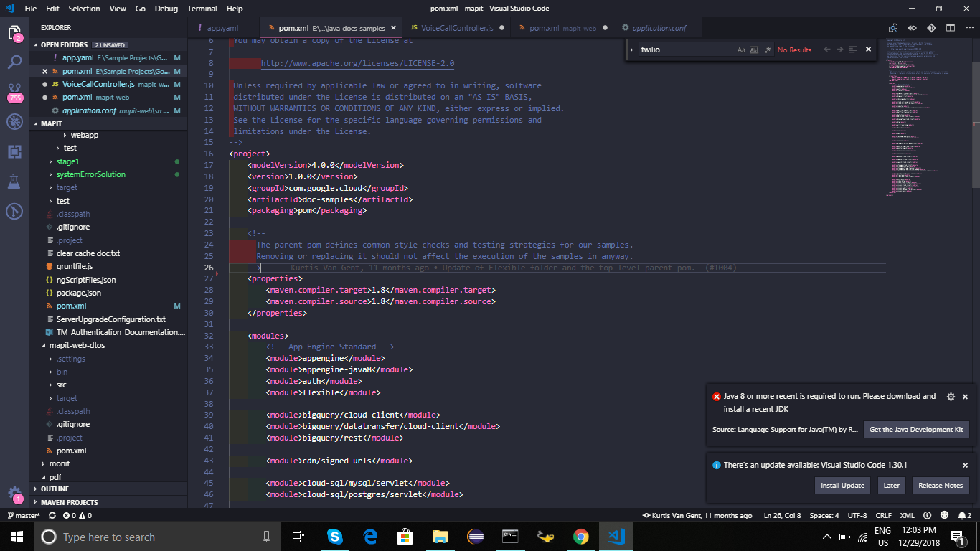The height and width of the screenshot is (551, 980).
Task: Toggle Match Case in the find widget
Action: 741,49
